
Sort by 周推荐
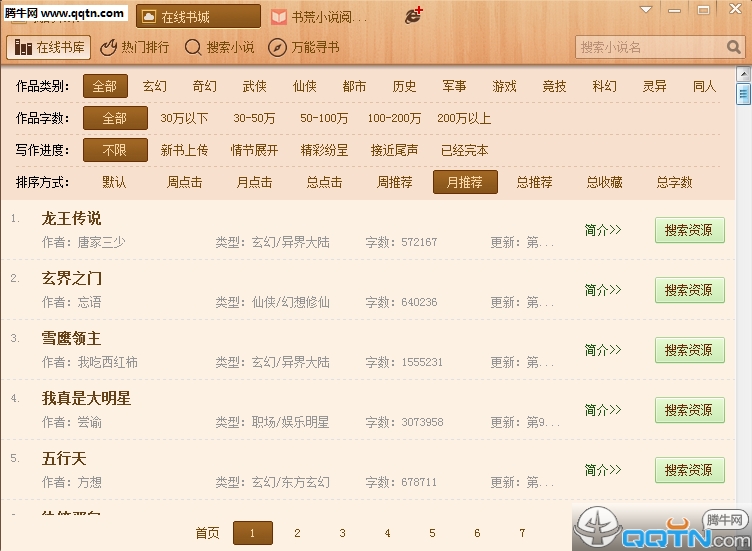pos(394,182)
